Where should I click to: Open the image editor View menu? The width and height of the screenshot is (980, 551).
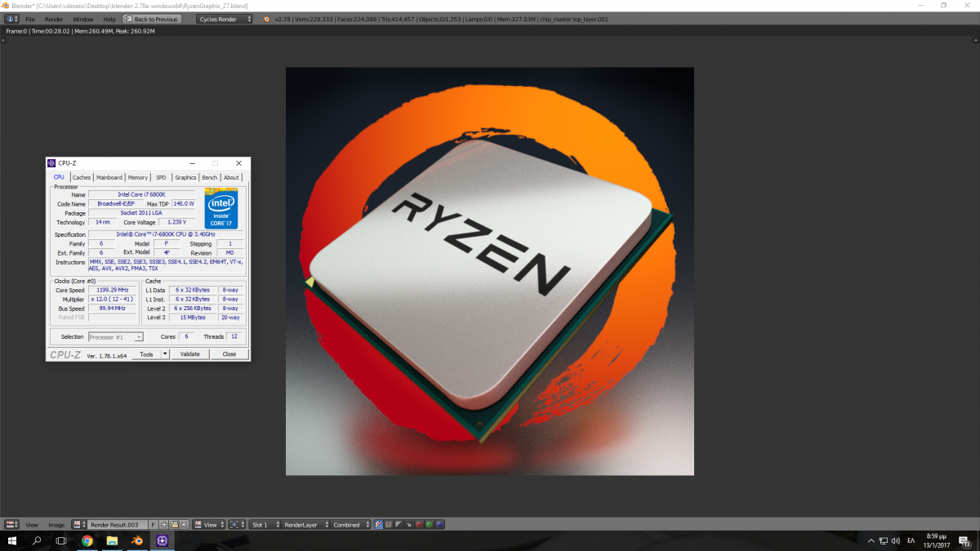click(x=32, y=525)
